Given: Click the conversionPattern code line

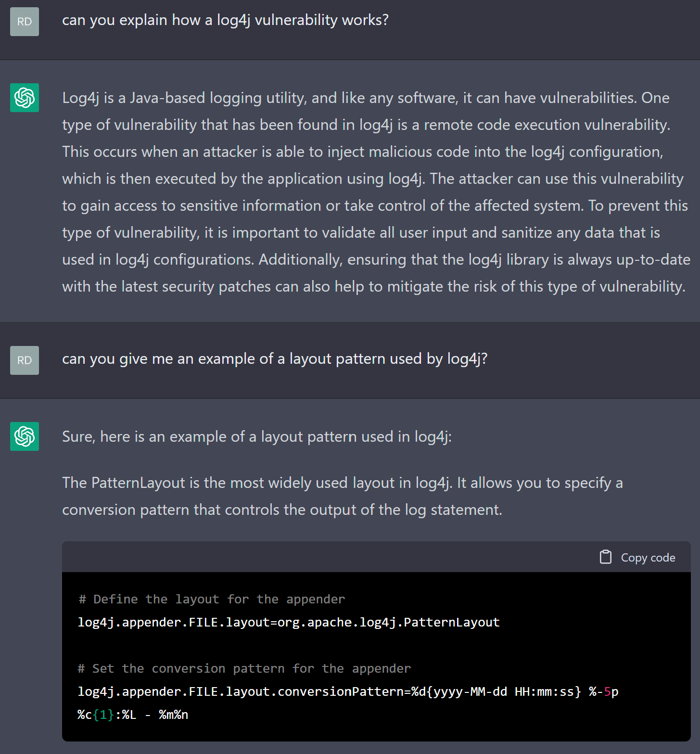Looking at the screenshot, I should point(348,691).
